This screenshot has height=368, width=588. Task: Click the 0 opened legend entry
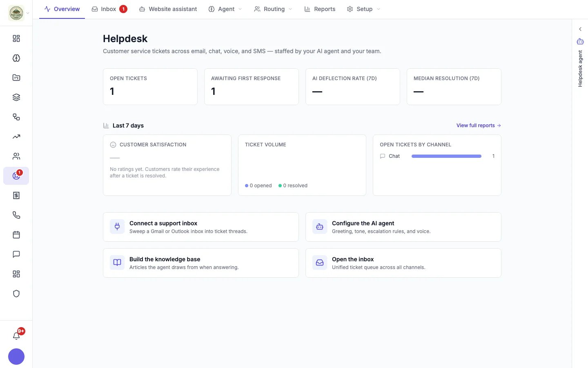(258, 186)
